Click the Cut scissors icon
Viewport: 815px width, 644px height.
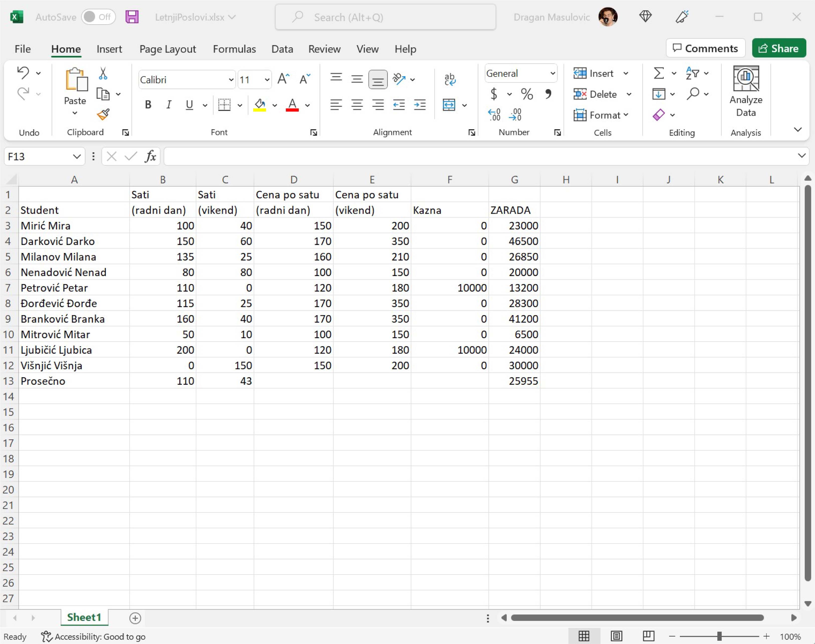coord(103,73)
